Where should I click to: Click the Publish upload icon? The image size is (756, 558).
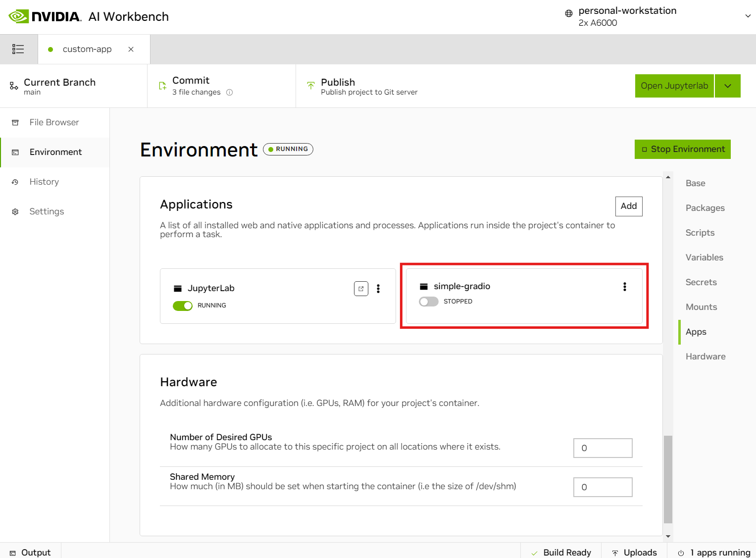pyautogui.click(x=311, y=86)
